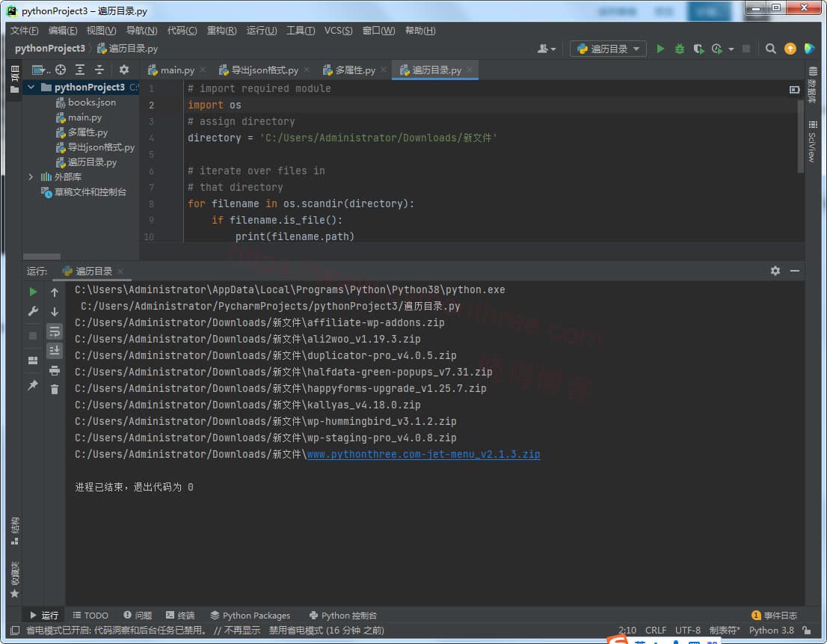Click the profiler run icon
827x644 pixels.
click(717, 49)
